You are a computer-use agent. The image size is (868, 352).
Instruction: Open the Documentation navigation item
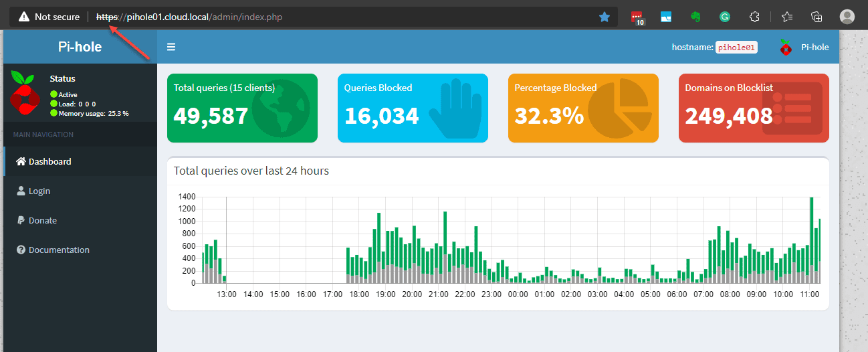pos(80,250)
